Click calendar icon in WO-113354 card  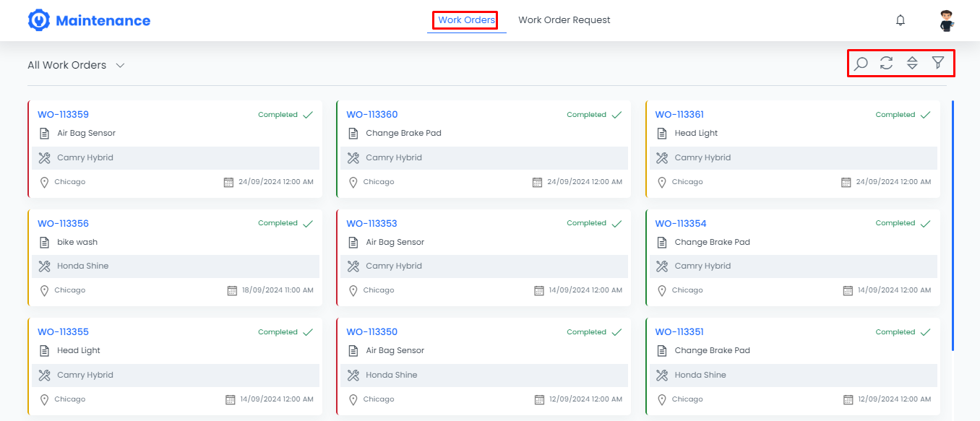pos(848,290)
